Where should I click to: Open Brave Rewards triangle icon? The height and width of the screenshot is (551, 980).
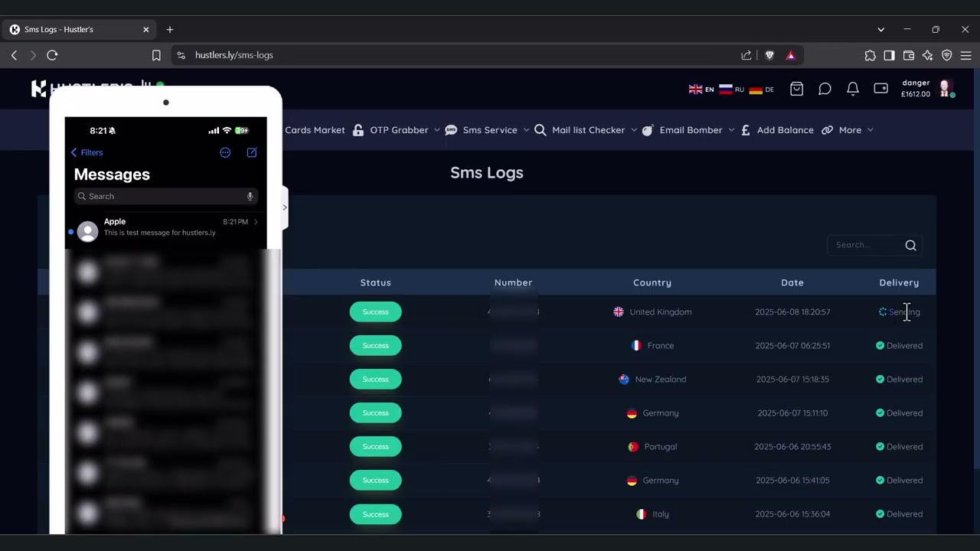790,55
